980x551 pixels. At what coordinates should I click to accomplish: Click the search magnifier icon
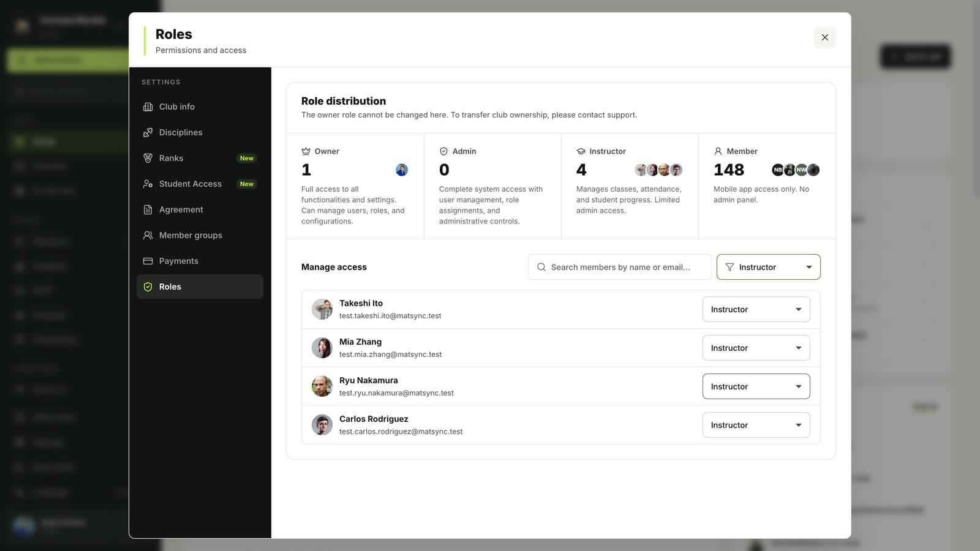541,267
